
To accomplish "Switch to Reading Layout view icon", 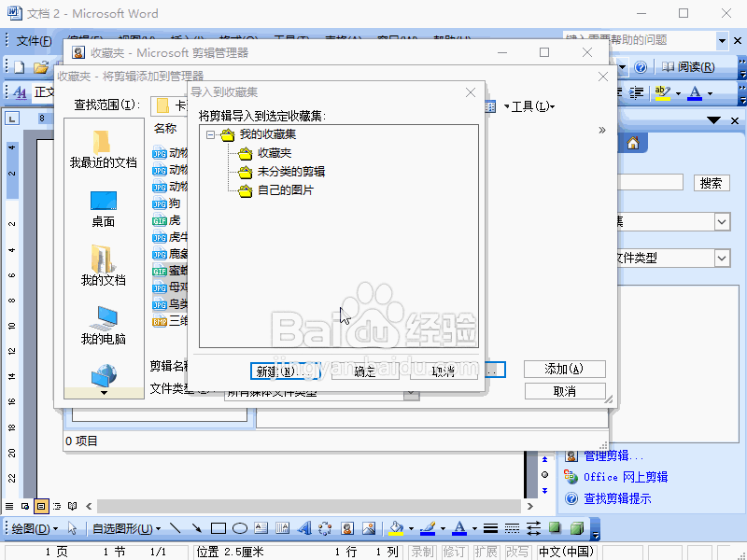I will click(73, 506).
